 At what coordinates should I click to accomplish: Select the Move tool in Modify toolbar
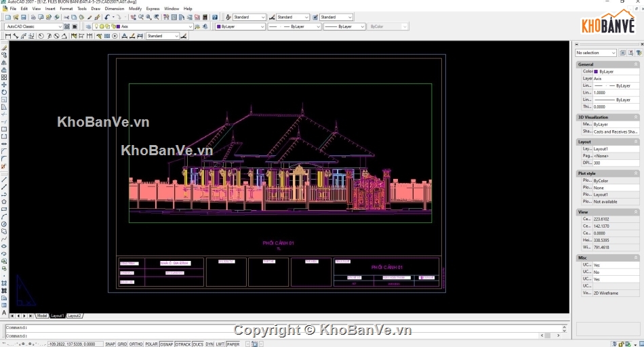(3, 85)
